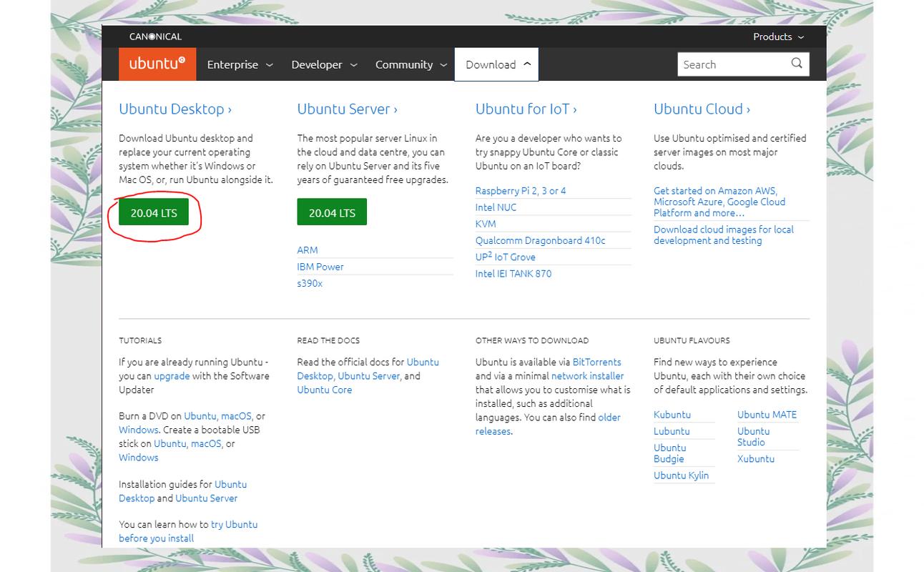This screenshot has width=924, height=572.
Task: Expand the Enterprise menu chevron
Action: [x=270, y=64]
